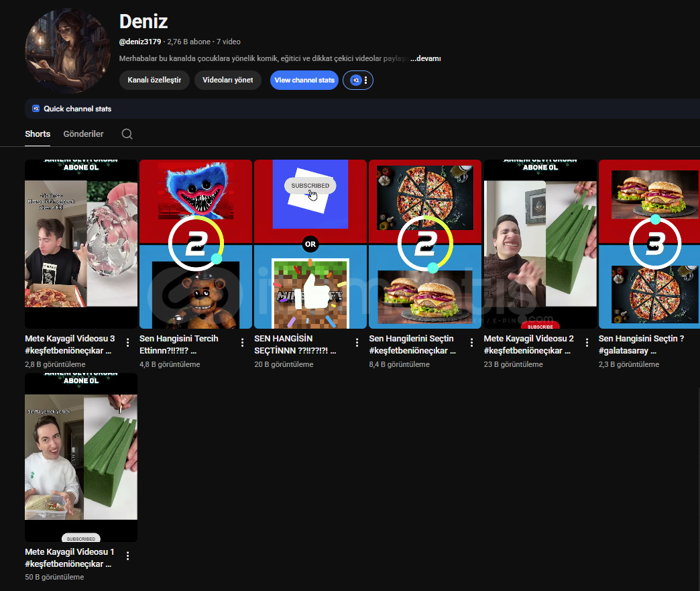The width and height of the screenshot is (700, 591).
Task: Expand the Quick channel stats bar
Action: tap(77, 109)
